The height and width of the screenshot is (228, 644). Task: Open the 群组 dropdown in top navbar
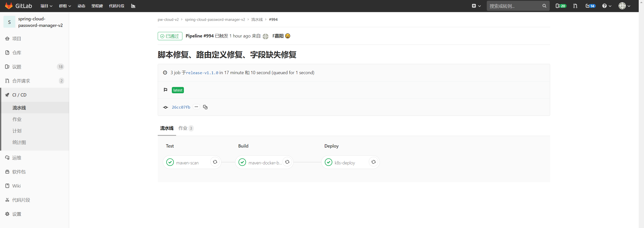tap(65, 6)
